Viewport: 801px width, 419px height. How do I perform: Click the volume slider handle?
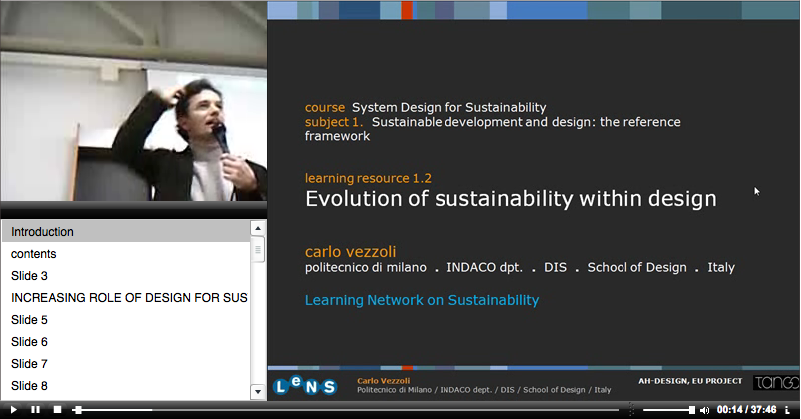(691, 410)
